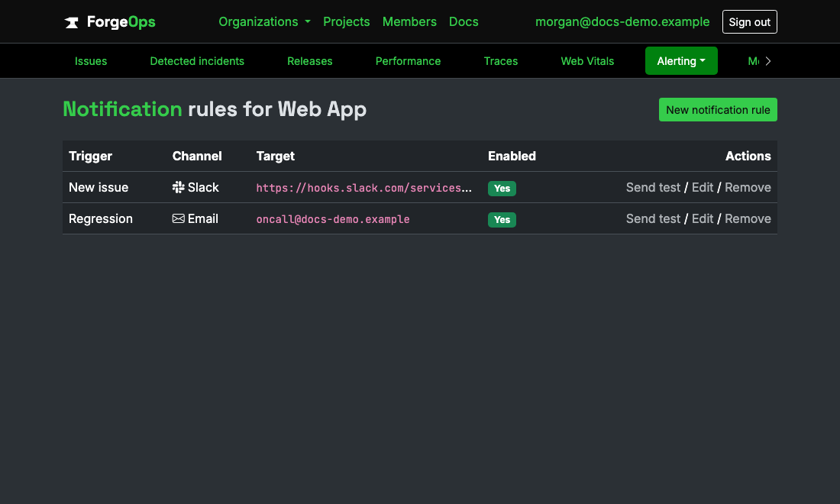840x504 pixels.
Task: Click the 'Notification rules for Web App' heading
Action: [x=215, y=109]
